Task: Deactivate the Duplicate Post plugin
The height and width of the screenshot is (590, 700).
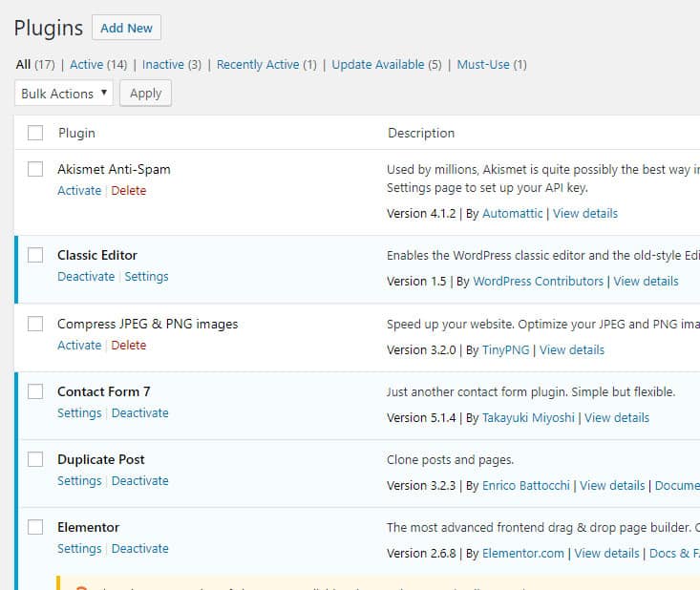Action: click(x=139, y=481)
